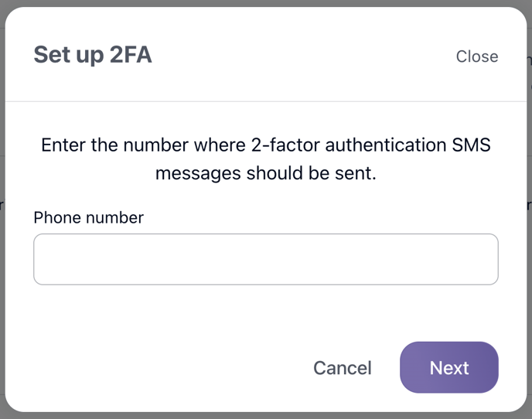Dismiss the 2FA dialog via Close
This screenshot has width=532, height=419.
pyautogui.click(x=476, y=56)
